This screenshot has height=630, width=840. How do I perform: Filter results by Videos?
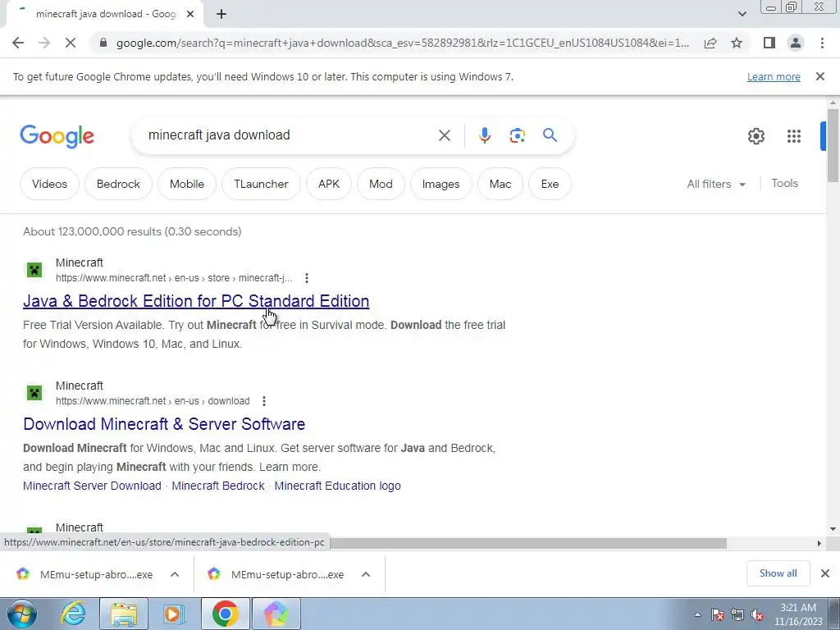49,184
